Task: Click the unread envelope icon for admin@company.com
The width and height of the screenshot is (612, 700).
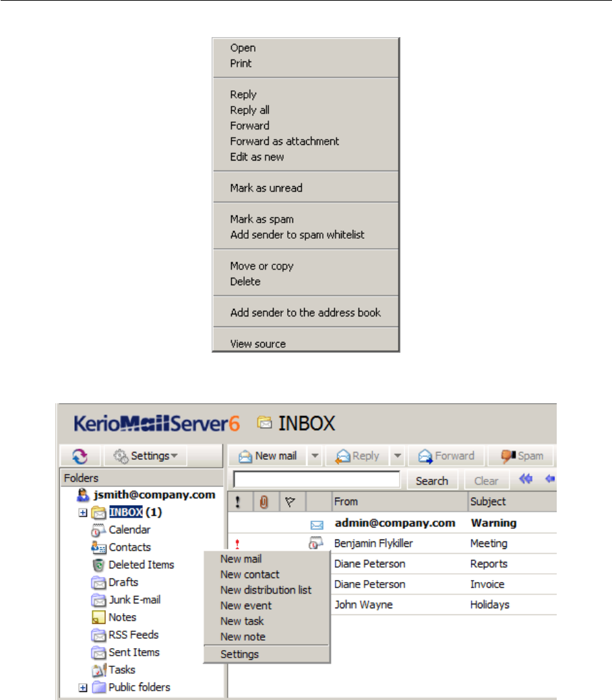Action: (317, 525)
